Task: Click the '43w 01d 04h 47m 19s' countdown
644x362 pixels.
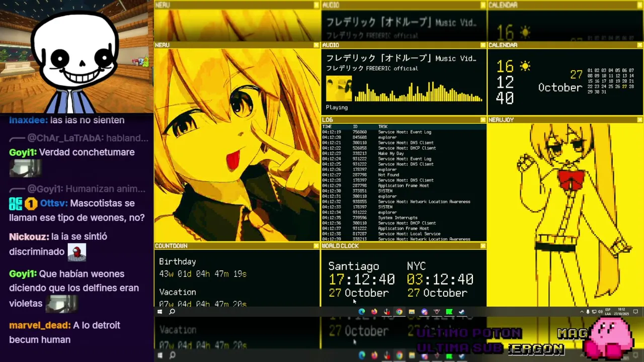Action: click(x=203, y=274)
